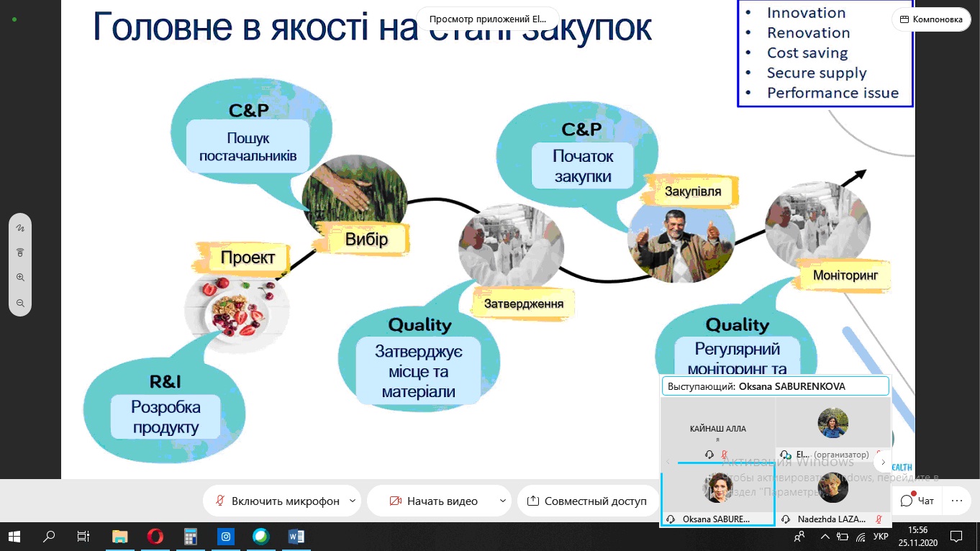Switch the УКР input language indicator
The height and width of the screenshot is (551, 980).
coord(881,537)
